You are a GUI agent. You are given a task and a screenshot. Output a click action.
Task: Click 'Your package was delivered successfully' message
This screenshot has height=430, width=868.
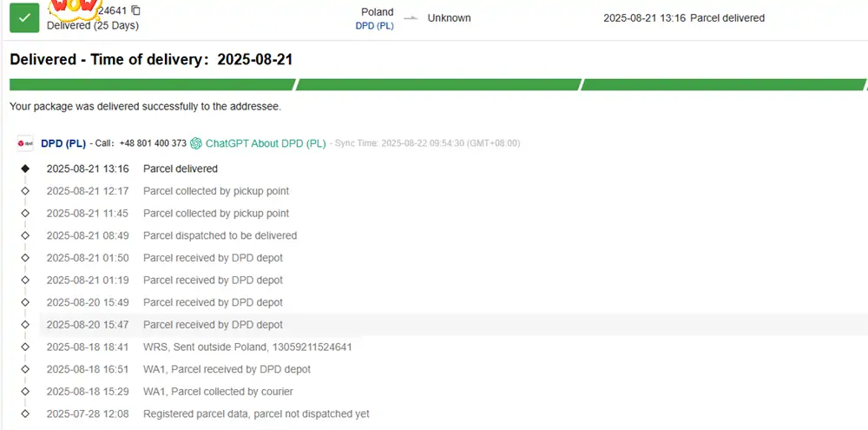[x=146, y=106]
